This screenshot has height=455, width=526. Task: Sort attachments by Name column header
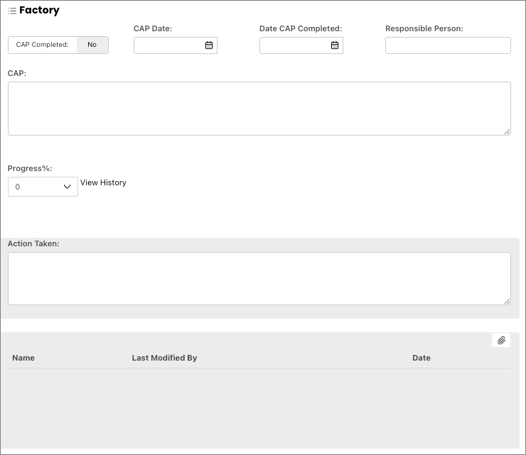point(23,358)
